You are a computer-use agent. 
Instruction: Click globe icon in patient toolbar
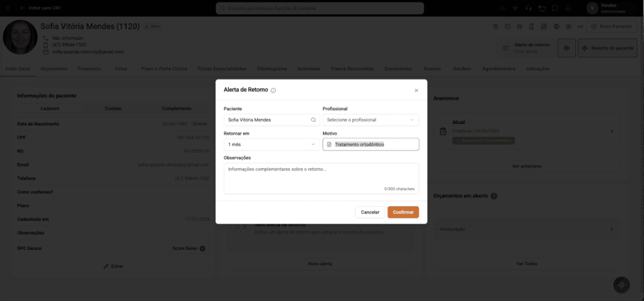(x=557, y=26)
